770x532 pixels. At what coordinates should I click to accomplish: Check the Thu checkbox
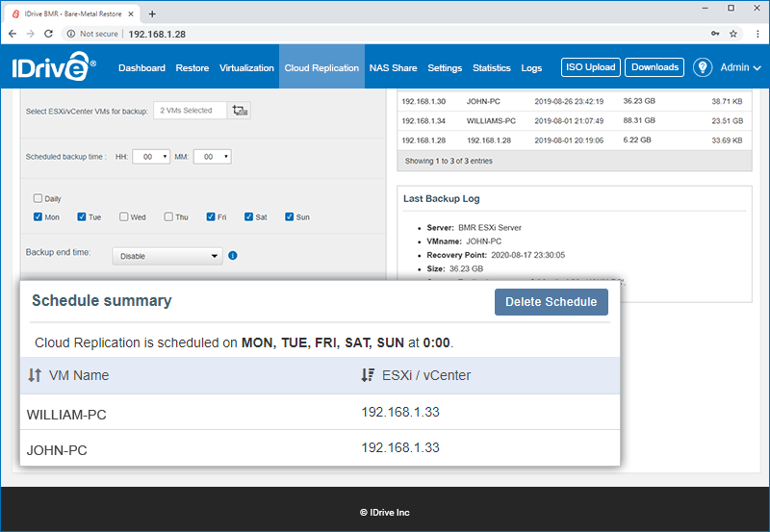[168, 216]
